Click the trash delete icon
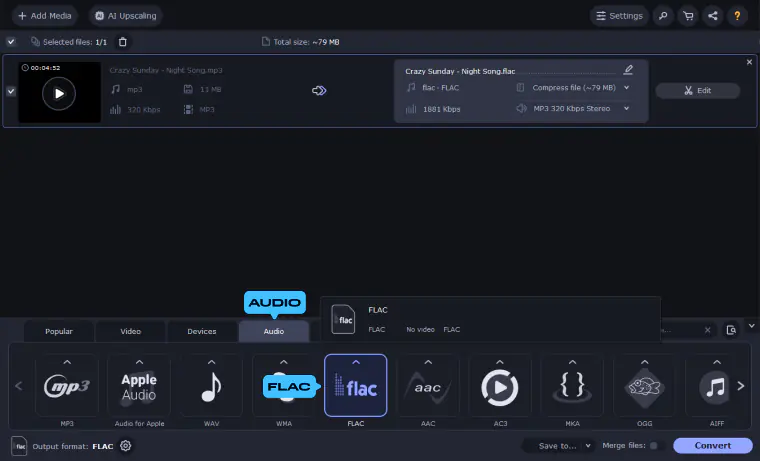The image size is (760, 461). pyautogui.click(x=123, y=42)
